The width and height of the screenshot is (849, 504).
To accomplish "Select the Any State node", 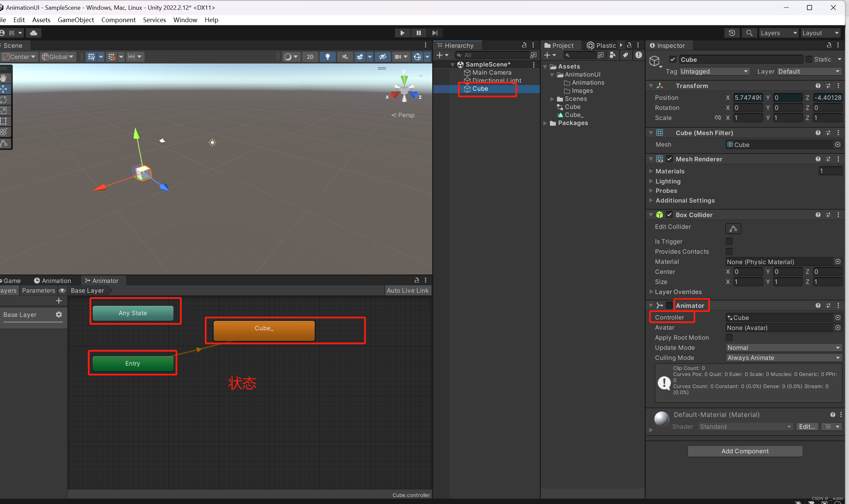I will coord(132,313).
